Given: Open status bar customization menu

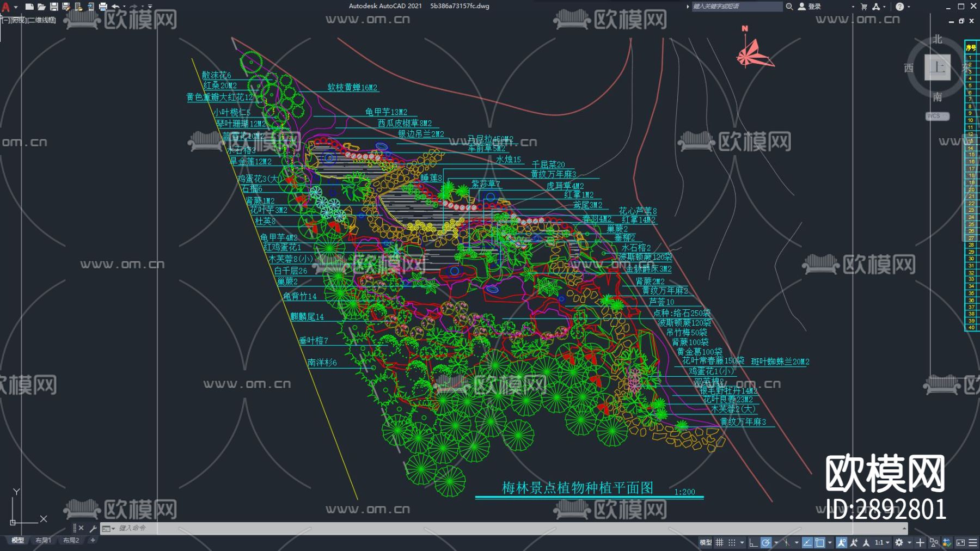Looking at the screenshot, I should (973, 542).
